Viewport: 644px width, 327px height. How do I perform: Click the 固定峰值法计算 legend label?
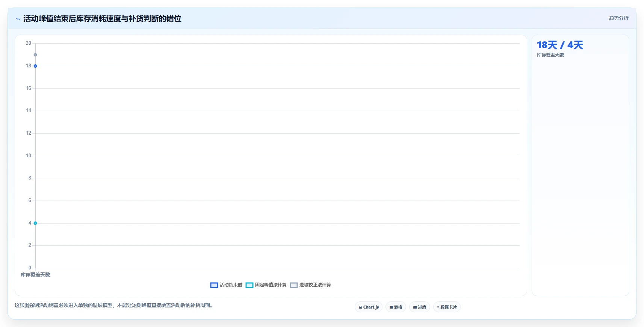coord(271,285)
